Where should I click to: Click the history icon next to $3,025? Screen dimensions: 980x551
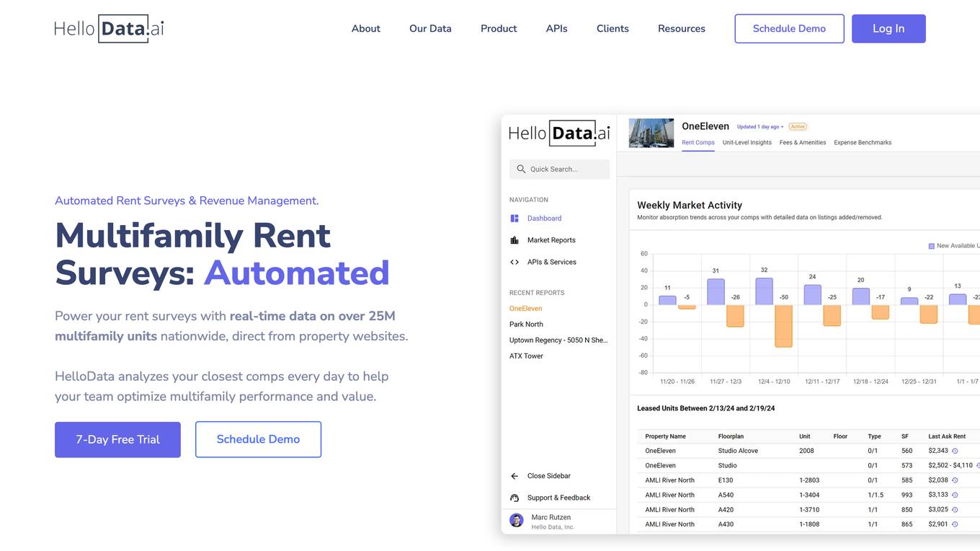[x=955, y=510]
